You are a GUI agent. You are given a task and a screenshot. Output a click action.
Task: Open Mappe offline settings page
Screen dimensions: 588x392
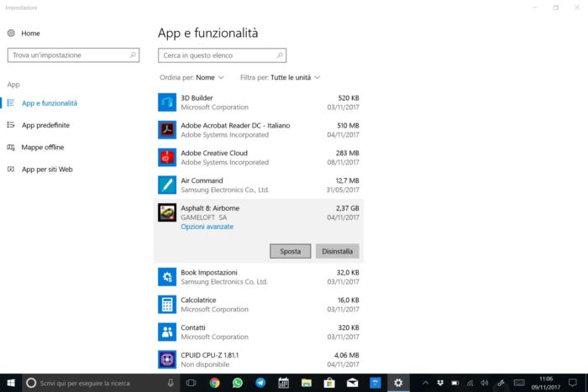tap(42, 147)
